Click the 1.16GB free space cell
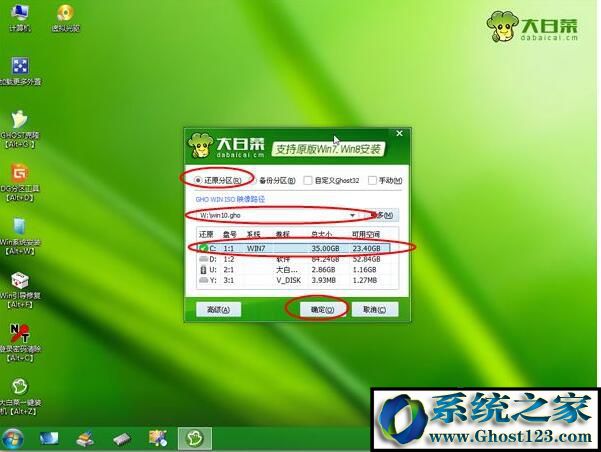 tap(365, 270)
